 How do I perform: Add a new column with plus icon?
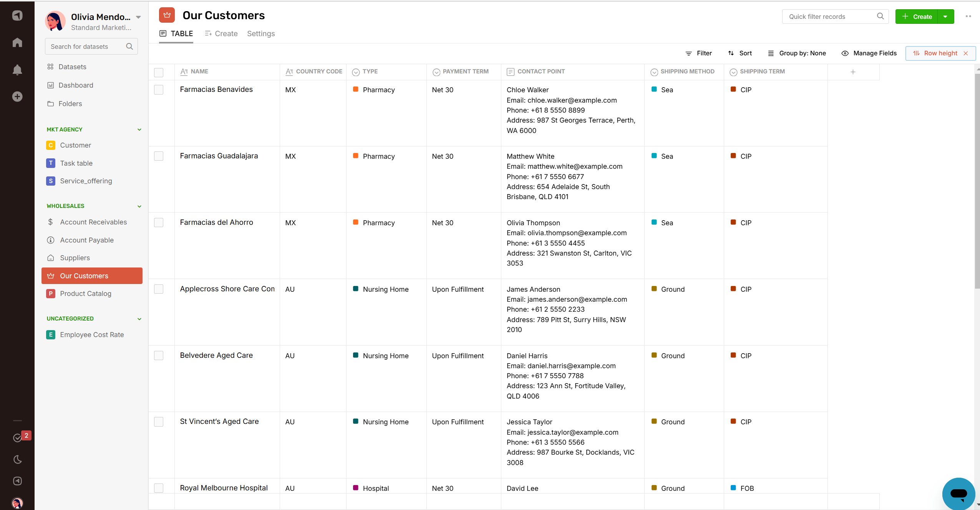coord(853,72)
